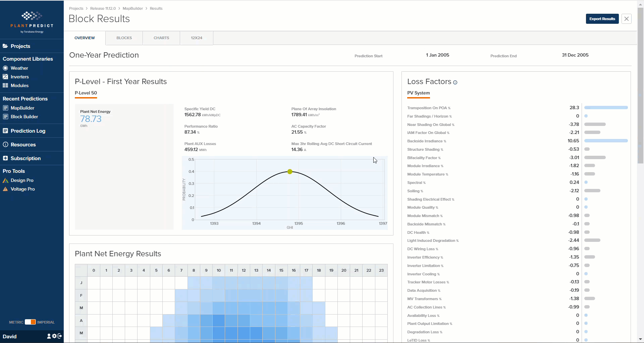Click the Export Results button

coord(602,19)
